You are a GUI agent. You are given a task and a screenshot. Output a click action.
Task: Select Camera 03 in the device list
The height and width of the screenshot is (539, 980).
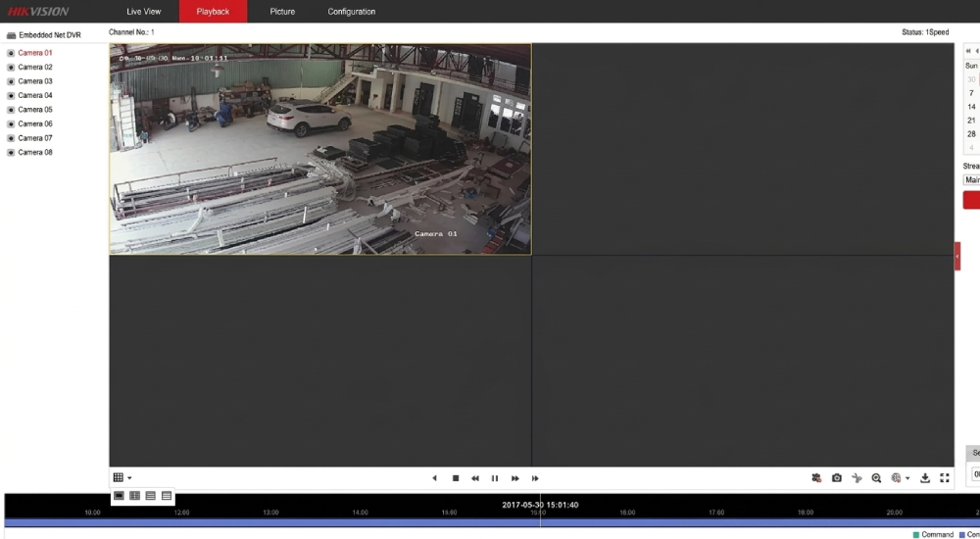point(35,81)
